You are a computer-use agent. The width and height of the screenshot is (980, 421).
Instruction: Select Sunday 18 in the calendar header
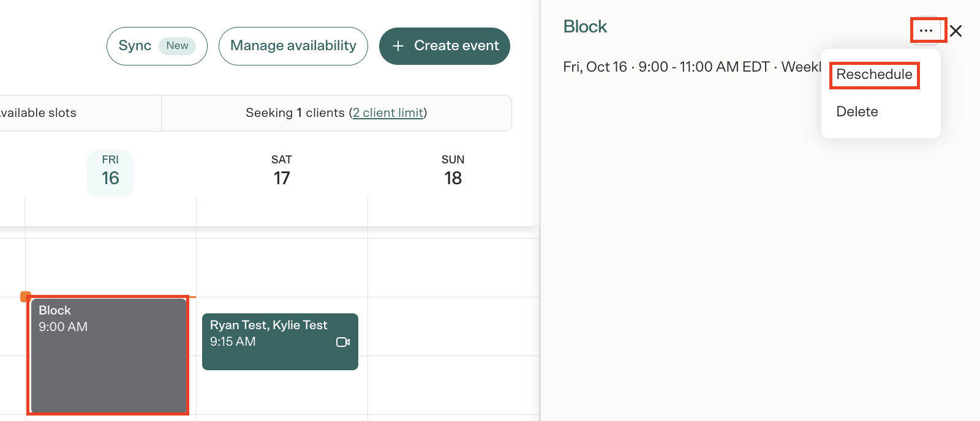(453, 171)
